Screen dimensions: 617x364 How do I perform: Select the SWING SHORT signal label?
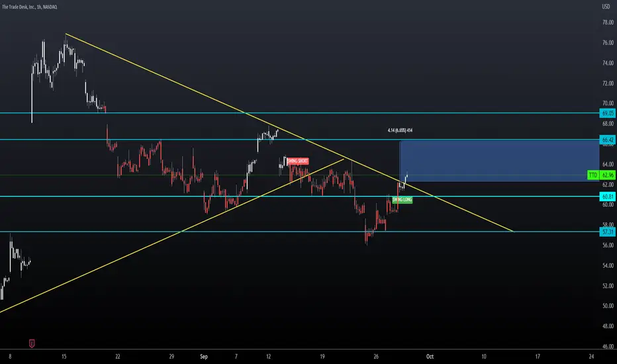[297, 161]
